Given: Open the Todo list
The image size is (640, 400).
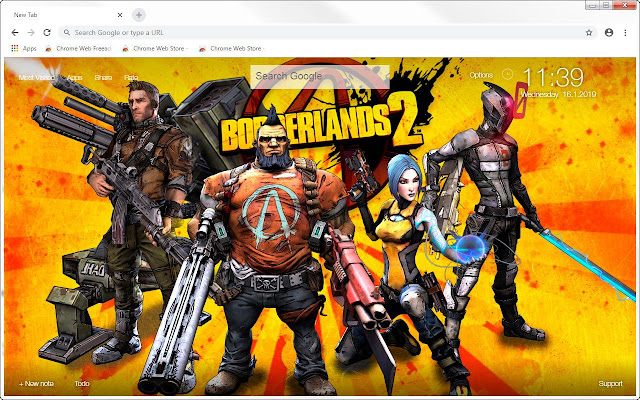Looking at the screenshot, I should [82, 384].
